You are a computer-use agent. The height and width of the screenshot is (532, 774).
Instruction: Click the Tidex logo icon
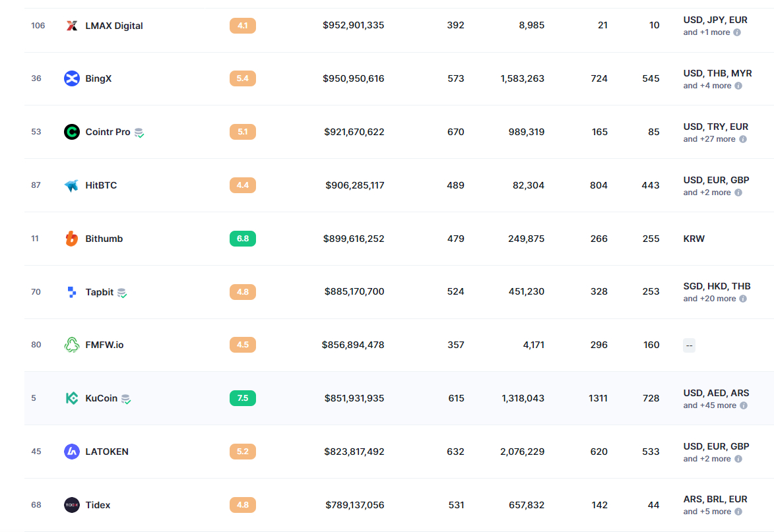72,505
